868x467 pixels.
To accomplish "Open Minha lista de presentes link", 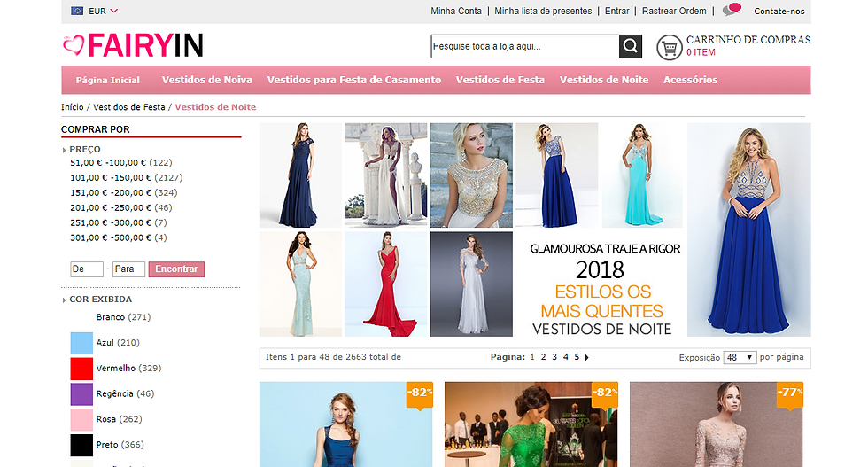I will point(543,12).
